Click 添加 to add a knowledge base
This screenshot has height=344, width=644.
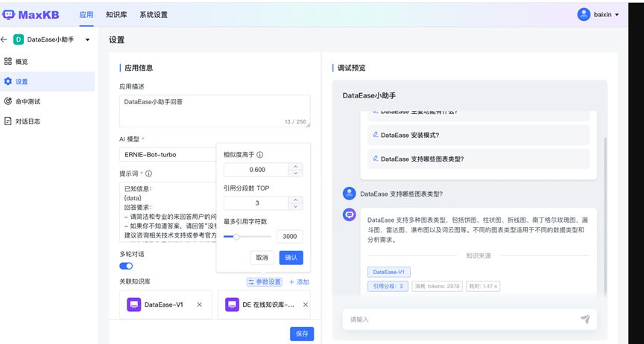click(299, 282)
